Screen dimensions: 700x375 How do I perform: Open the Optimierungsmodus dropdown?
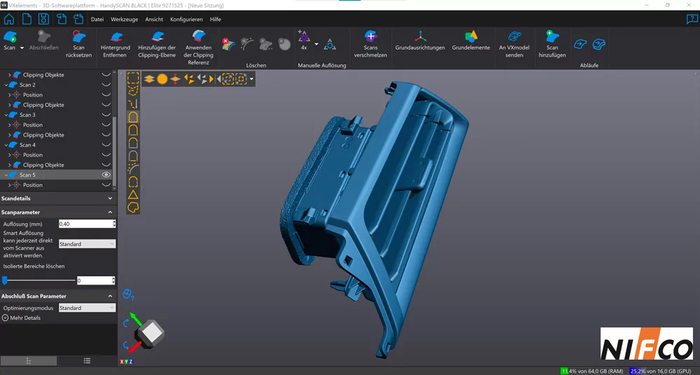(87, 308)
